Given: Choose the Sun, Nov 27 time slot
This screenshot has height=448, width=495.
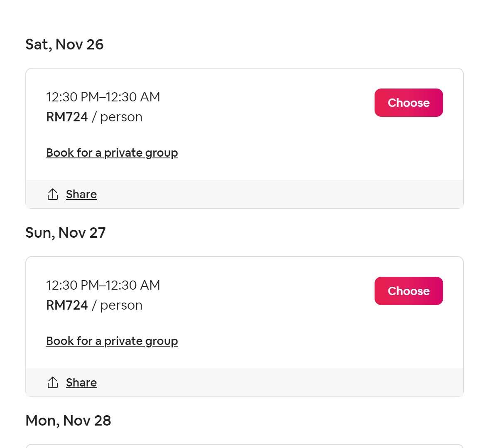Looking at the screenshot, I should tap(409, 291).
